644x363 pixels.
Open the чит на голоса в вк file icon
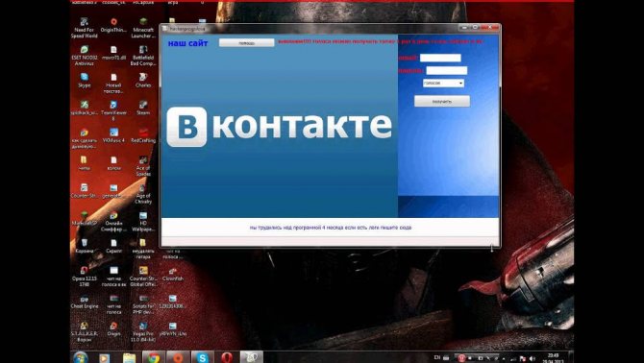tap(113, 277)
